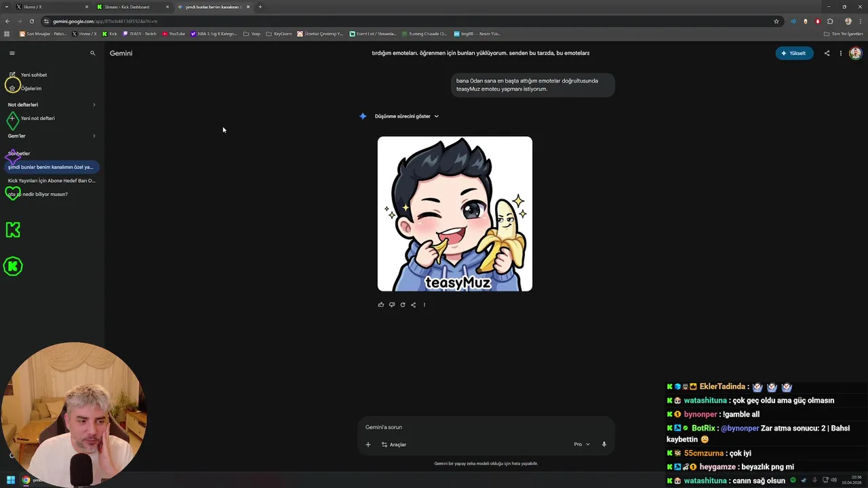Open a new browser tab with plus
The image size is (868, 488).
[x=260, y=7]
